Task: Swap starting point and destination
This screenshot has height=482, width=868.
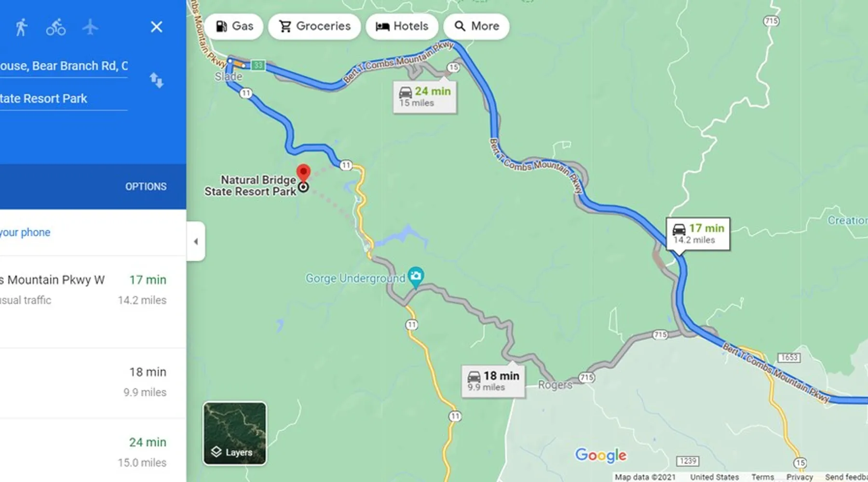Action: tap(156, 80)
